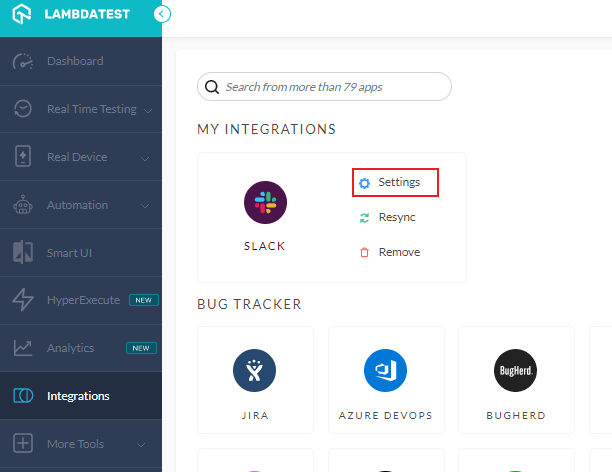Click the More Tools plus icon
612x472 pixels.
23,444
